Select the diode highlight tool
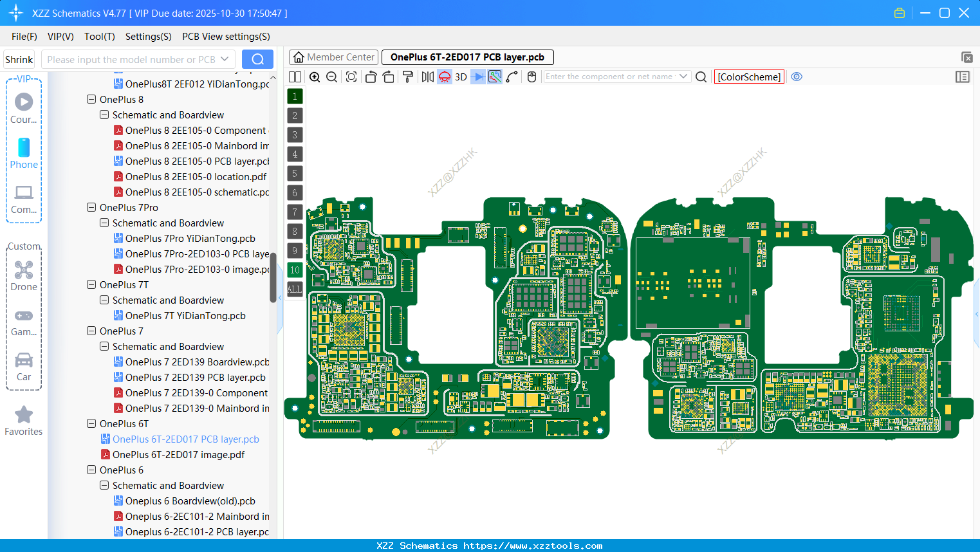The width and height of the screenshot is (980, 552). (477, 77)
